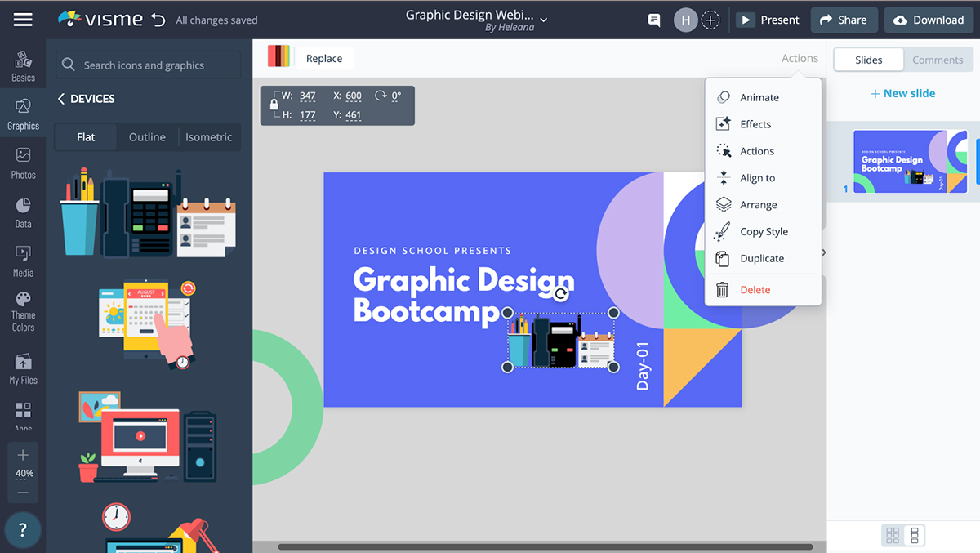Go back from the Devices category

tap(61, 99)
